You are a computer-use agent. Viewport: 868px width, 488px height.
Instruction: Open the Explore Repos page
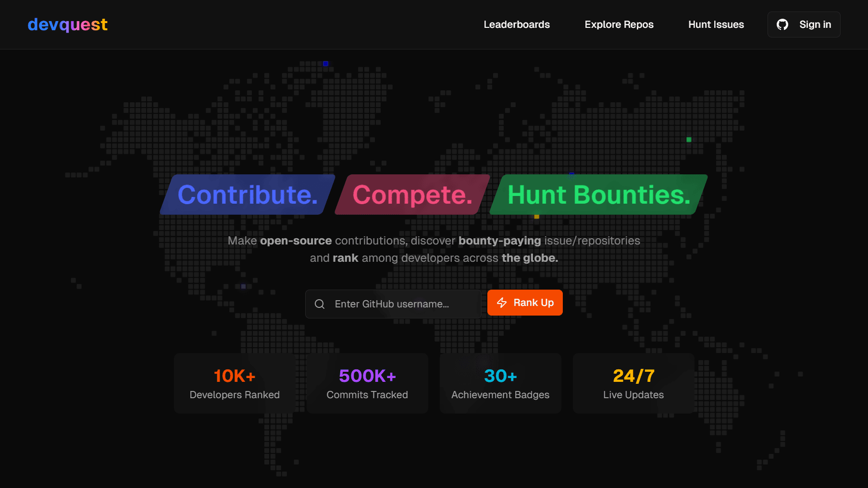click(x=619, y=24)
